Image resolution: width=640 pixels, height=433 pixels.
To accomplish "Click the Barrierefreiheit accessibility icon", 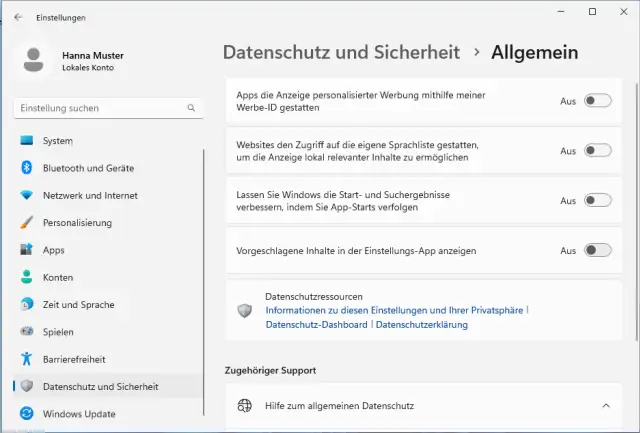I will click(27, 359).
